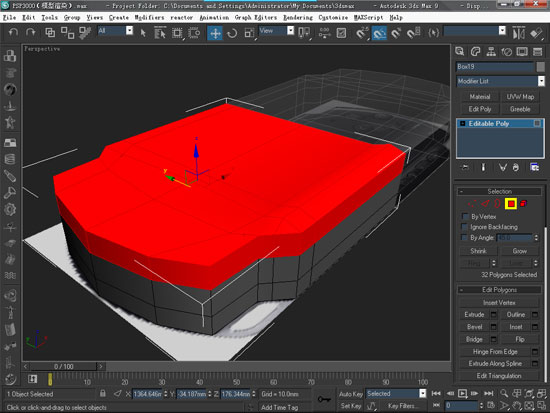Open the Create panel tab
Screen dimensions: 550x413
pyautogui.click(x=460, y=52)
